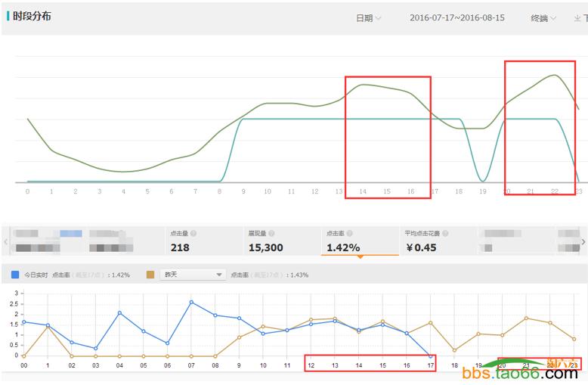Viewport: 588px width, 385px height.
Task: Click the date range 2016-07-17~2016-08-15
Action: point(456,17)
